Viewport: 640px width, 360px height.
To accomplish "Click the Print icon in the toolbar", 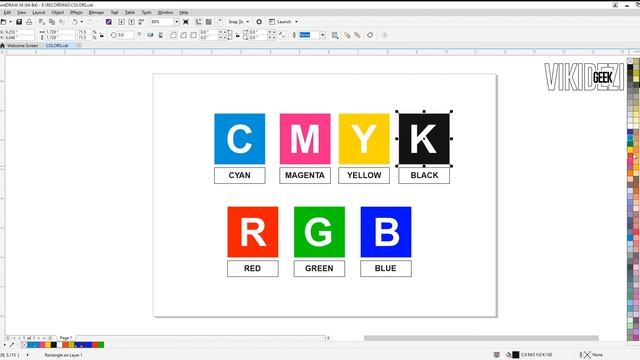I will tap(29, 22).
